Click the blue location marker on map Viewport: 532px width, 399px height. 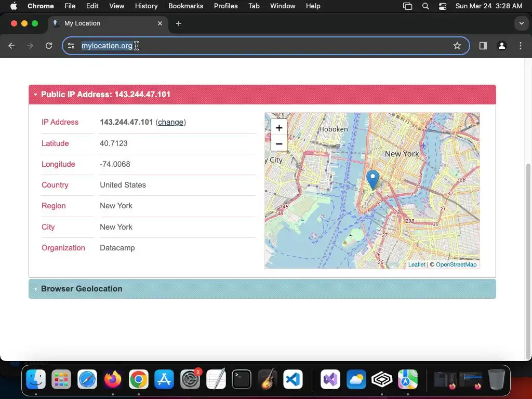pyautogui.click(x=373, y=180)
